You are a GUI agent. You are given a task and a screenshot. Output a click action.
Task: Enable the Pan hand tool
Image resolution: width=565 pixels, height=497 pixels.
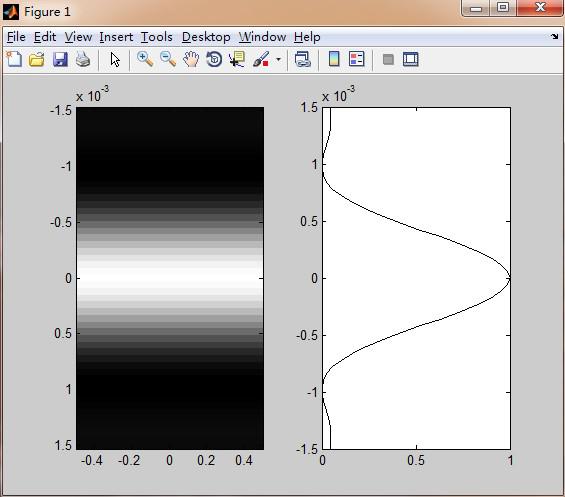(x=191, y=59)
